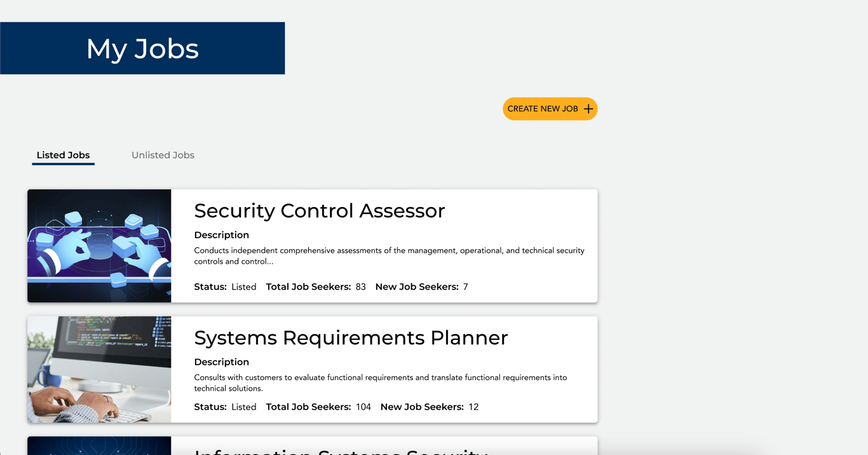The image size is (868, 455).
Task: Select Systems Requirements Planner description text
Action: coord(380,383)
